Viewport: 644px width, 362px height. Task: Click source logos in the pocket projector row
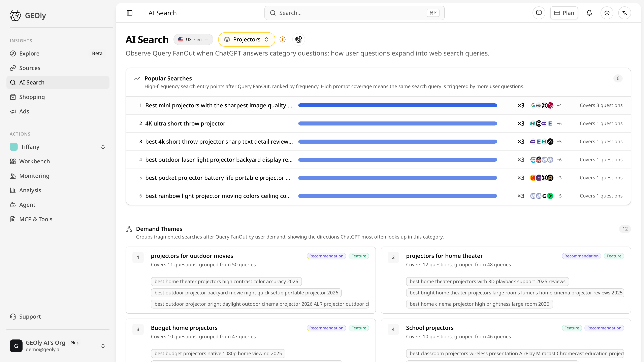pyautogui.click(x=542, y=178)
